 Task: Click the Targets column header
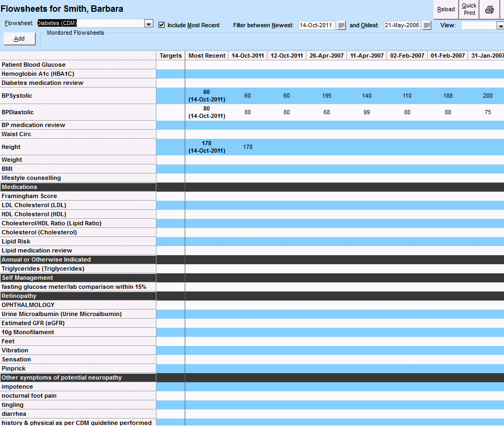[x=171, y=56]
